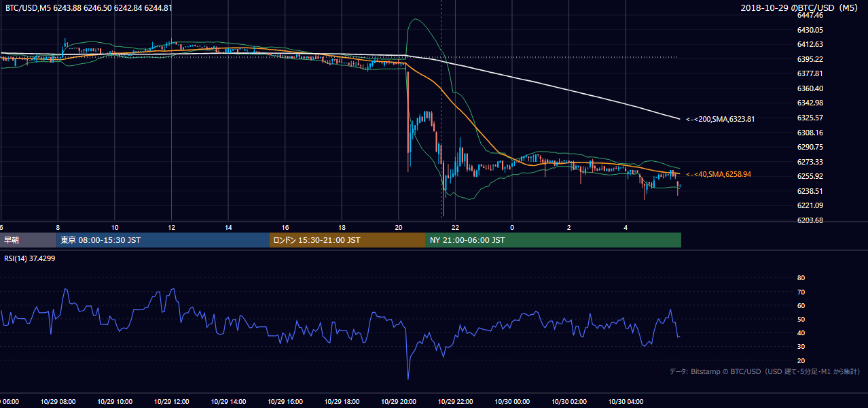
Task: Click the 10/30 02:00 date axis label
Action: (x=568, y=401)
